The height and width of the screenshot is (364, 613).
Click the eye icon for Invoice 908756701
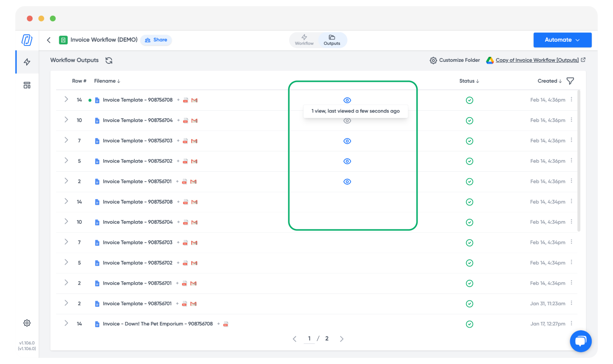point(347,182)
